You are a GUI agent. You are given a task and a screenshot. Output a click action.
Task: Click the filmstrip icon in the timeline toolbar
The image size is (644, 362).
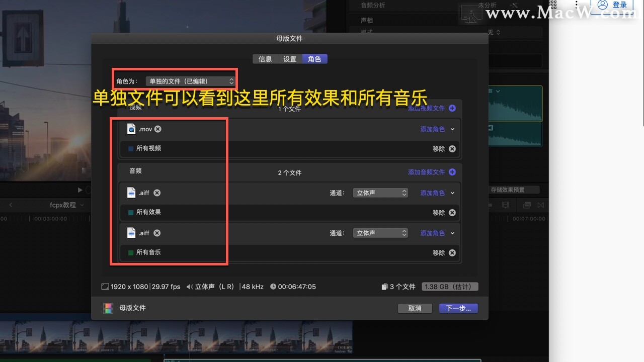click(506, 205)
